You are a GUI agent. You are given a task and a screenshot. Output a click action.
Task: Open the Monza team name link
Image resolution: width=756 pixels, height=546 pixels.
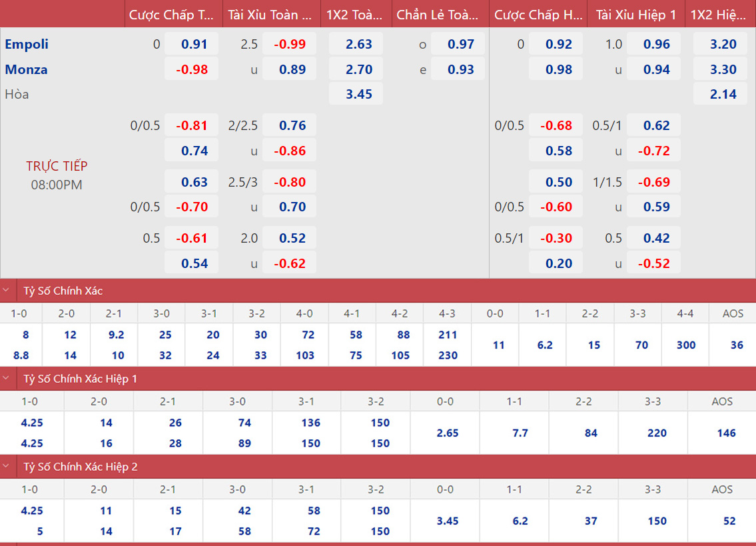click(x=26, y=69)
